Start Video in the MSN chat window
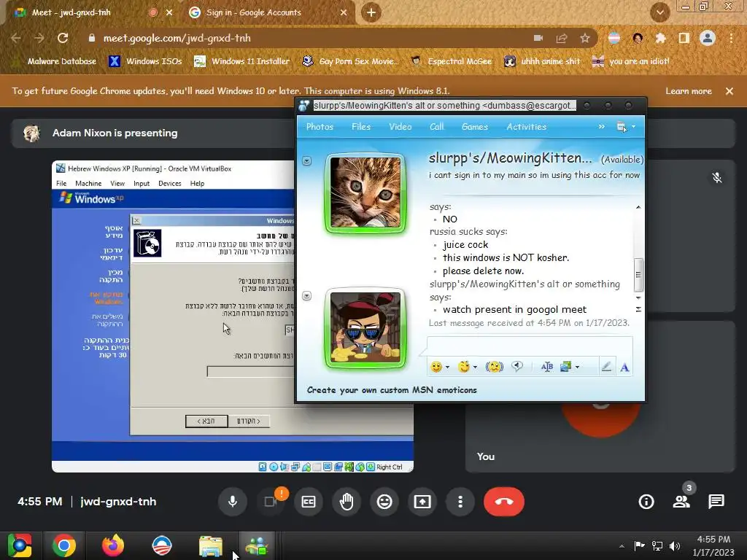 [x=400, y=127]
